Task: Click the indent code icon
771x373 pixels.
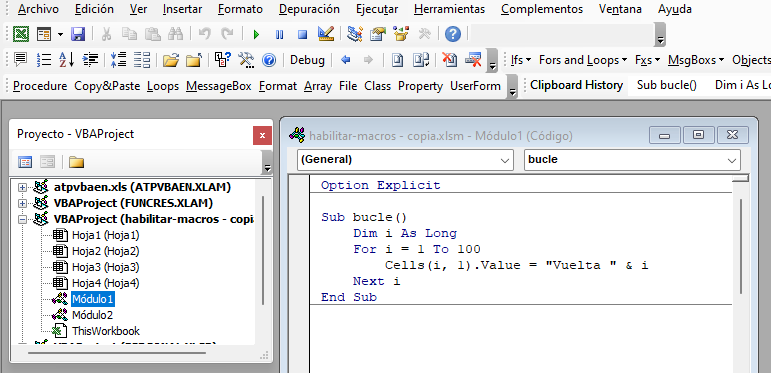Action: pyautogui.click(x=90, y=60)
